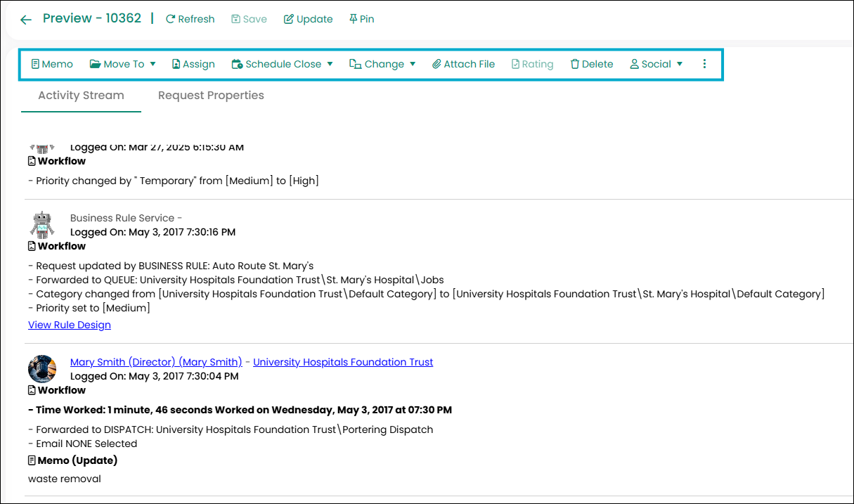Switch to the Request Properties tab

coord(211,96)
